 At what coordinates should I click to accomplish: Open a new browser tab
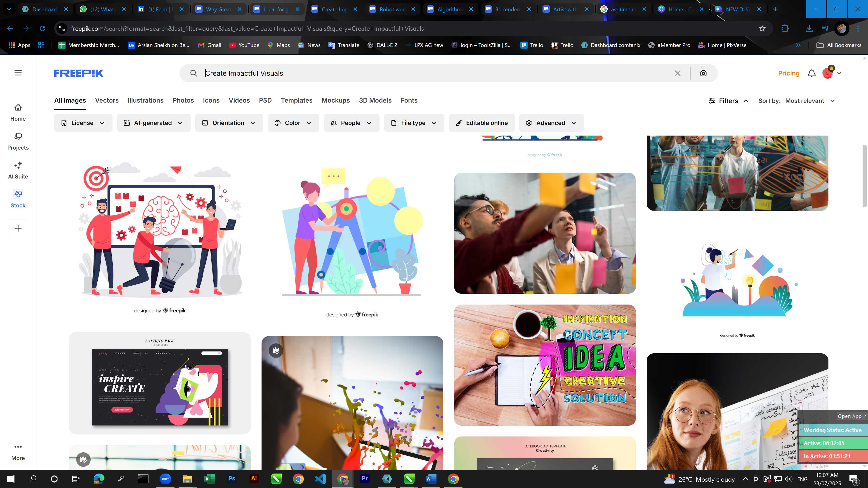[775, 9]
